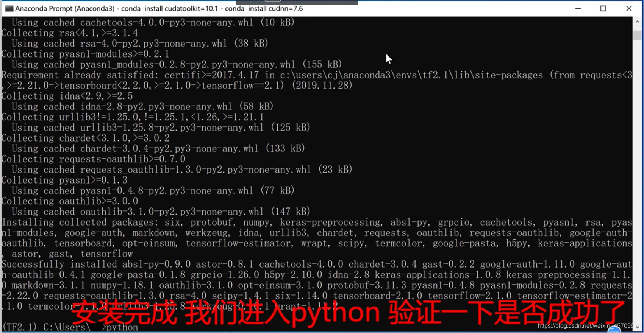
Task: Click 'Collecting chardet<3.1.0,>=3.0.2' line
Action: 85,138
